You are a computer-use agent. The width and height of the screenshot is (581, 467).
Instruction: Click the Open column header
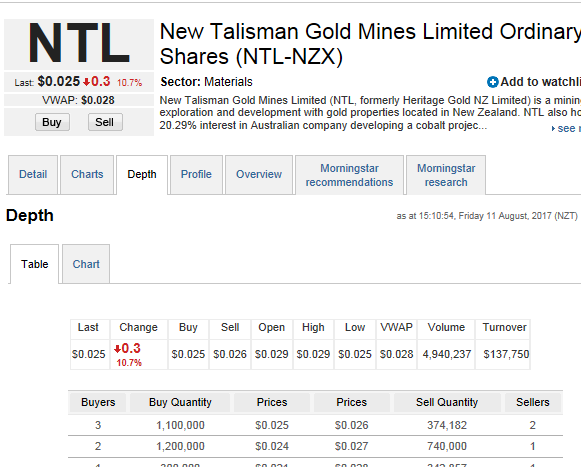point(272,328)
